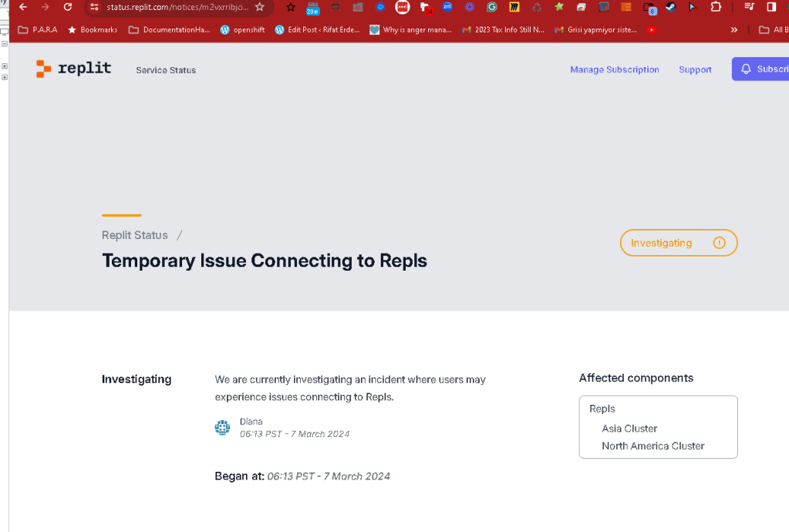Open the extension with 8 badge
The width and height of the screenshot is (789, 532).
tap(649, 8)
